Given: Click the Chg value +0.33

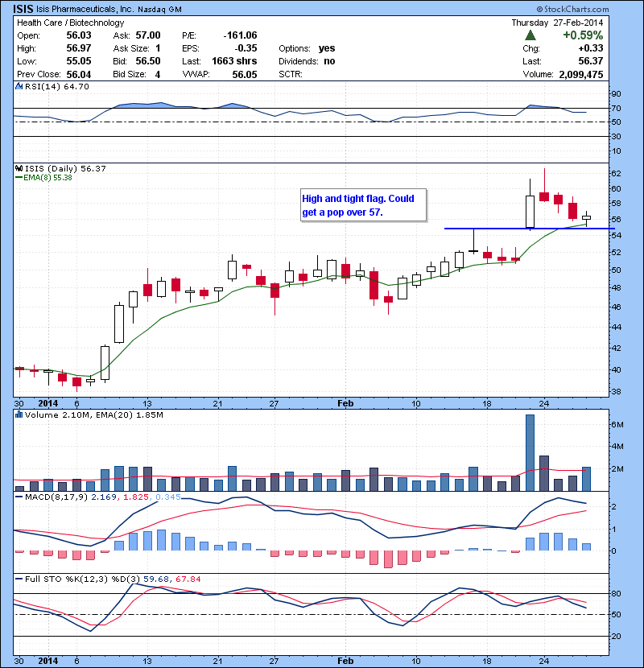Looking at the screenshot, I should (591, 48).
